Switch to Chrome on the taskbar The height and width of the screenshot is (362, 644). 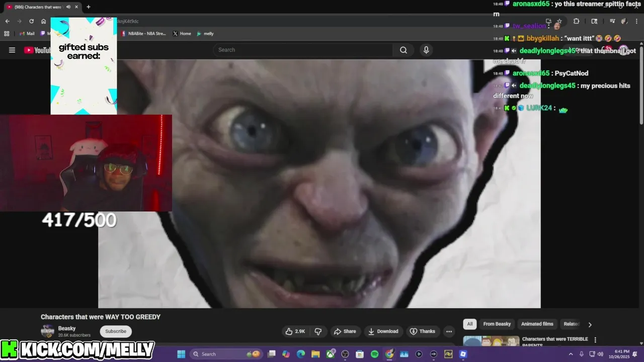(389, 354)
